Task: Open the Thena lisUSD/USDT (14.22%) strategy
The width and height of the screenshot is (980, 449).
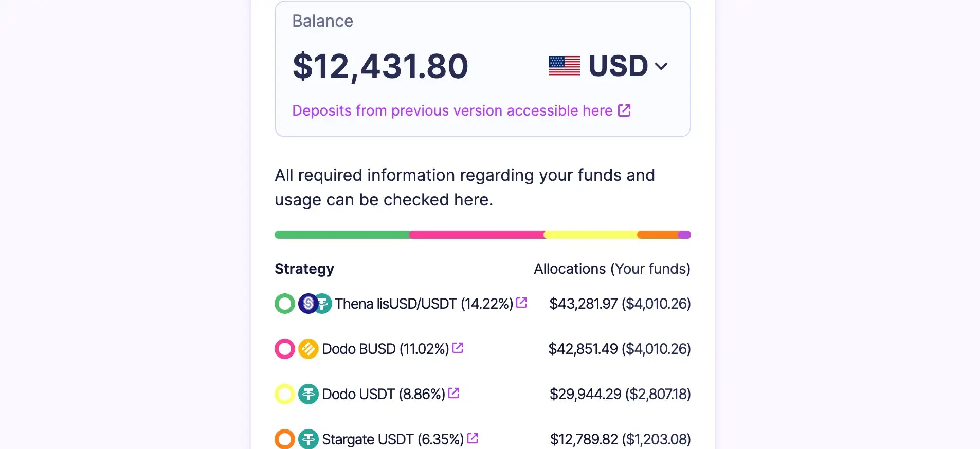Action: (x=424, y=304)
